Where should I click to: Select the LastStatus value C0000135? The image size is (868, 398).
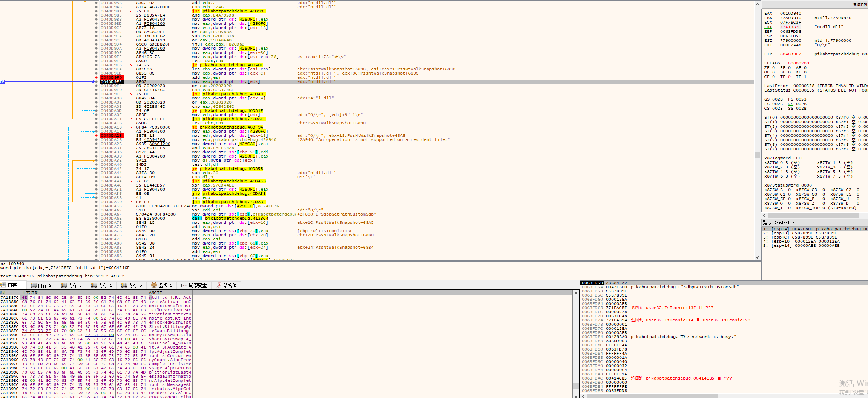point(804,90)
